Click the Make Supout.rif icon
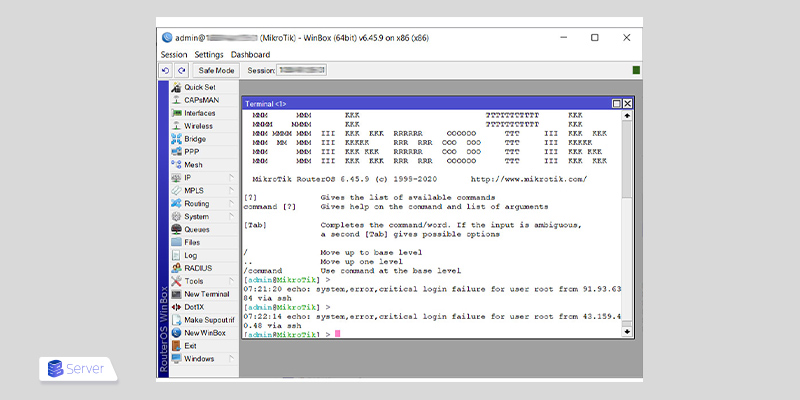This screenshot has height=400, width=800. (x=176, y=320)
